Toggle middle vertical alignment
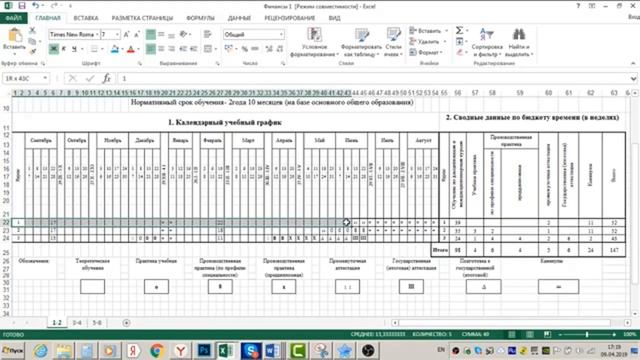The height and width of the screenshot is (360, 640). coord(161,35)
